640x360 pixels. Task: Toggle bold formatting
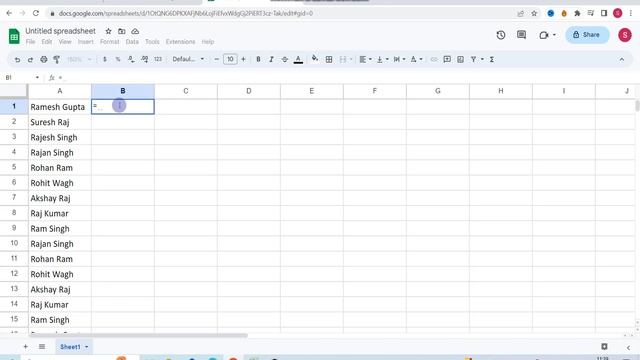pos(258,60)
